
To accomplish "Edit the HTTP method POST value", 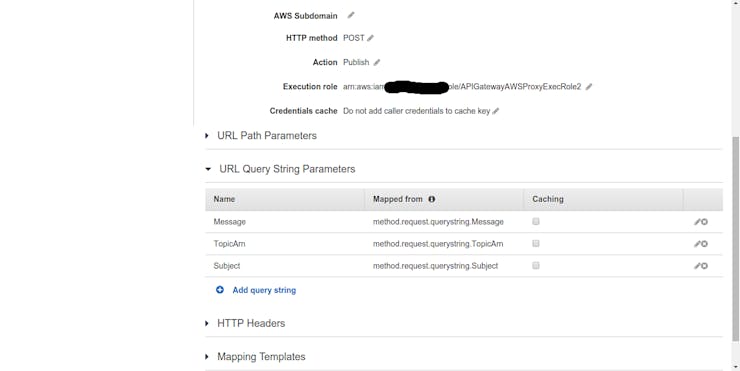I will click(x=370, y=38).
